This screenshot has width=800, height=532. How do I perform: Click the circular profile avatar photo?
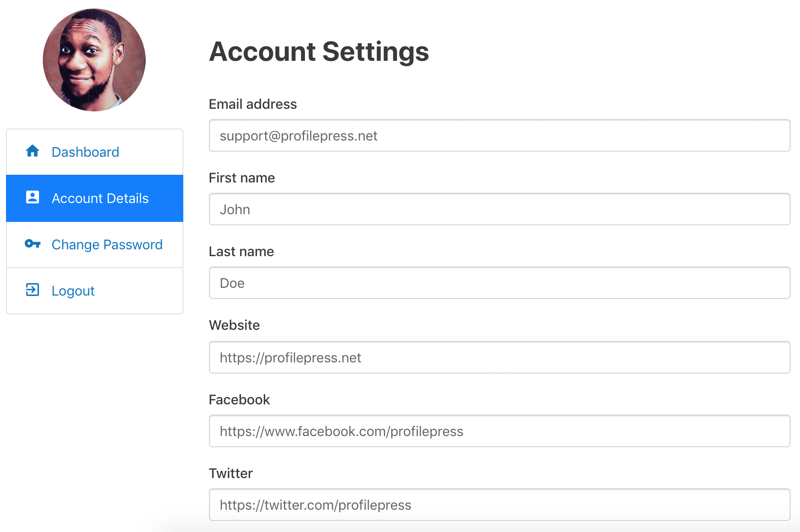pyautogui.click(x=94, y=60)
